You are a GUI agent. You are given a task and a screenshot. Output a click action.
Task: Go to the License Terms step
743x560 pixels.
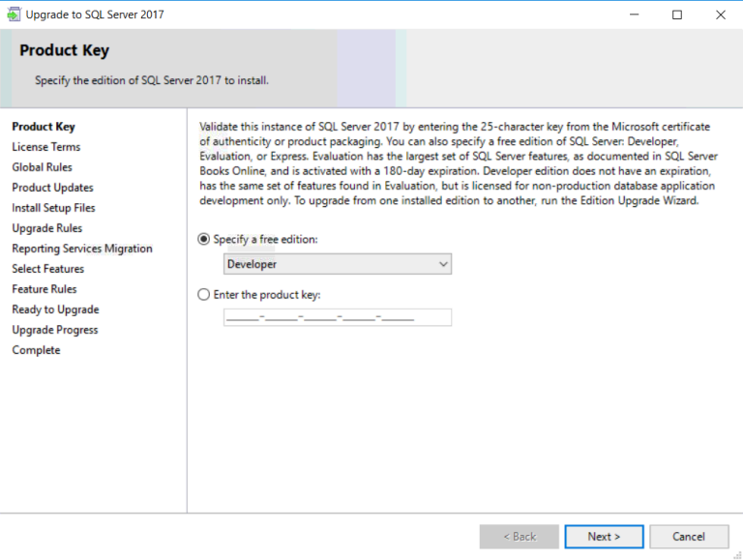tap(45, 147)
